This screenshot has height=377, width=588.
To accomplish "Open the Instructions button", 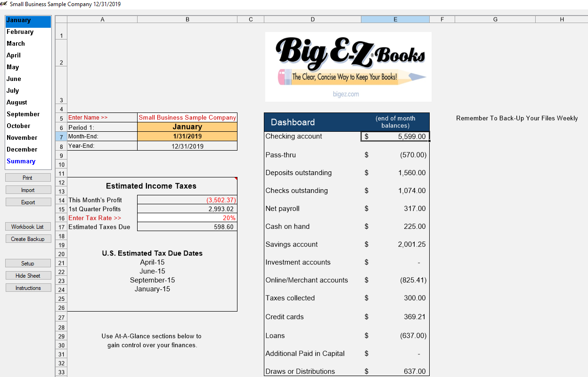I will pos(28,288).
